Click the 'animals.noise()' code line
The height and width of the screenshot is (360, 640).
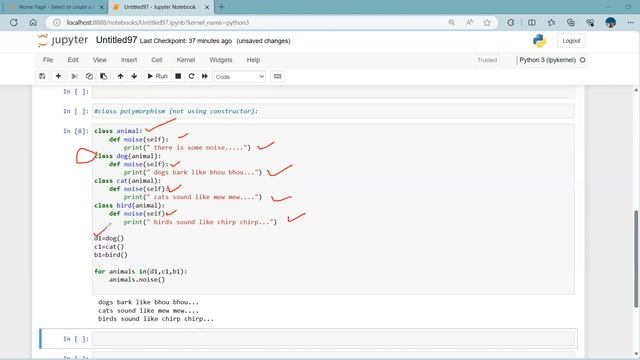pos(137,280)
